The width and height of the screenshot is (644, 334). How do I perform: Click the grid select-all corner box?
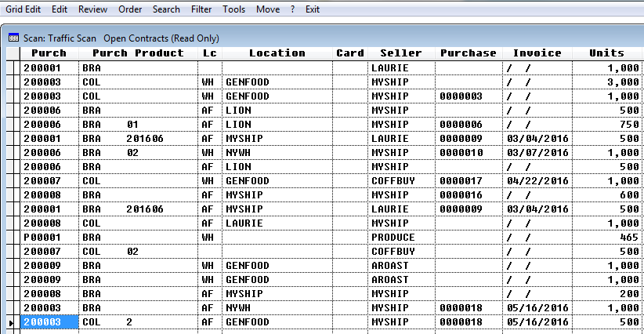coord(13,53)
